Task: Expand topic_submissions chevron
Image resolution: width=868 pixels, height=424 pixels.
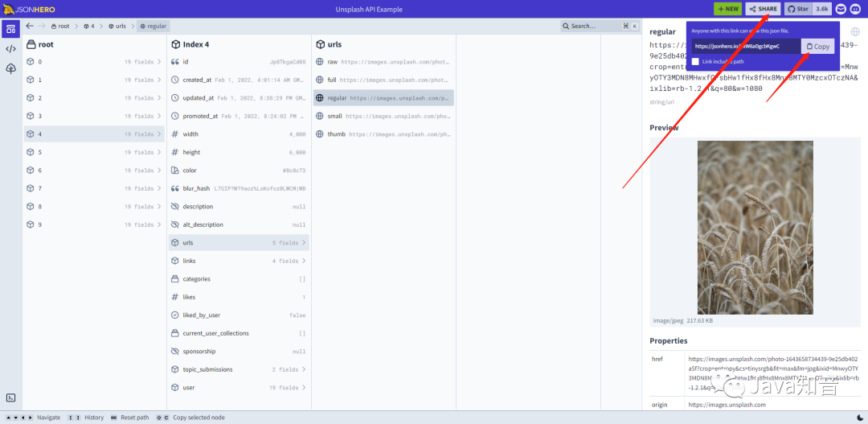Action: (305, 369)
